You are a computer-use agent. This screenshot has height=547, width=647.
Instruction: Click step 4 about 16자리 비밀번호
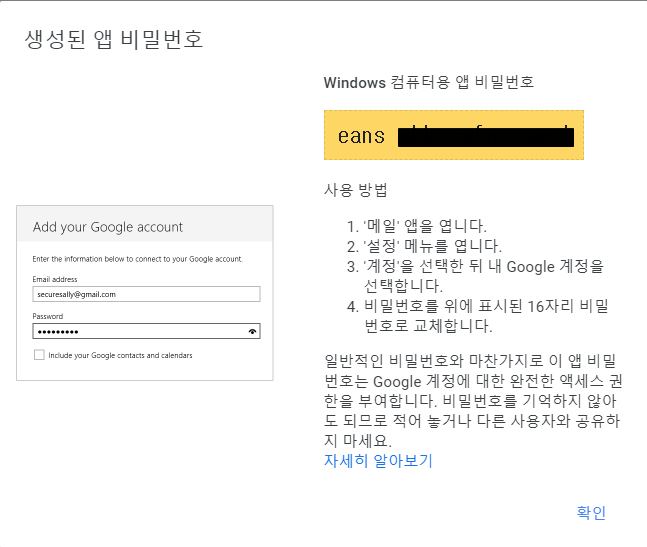tap(478, 316)
